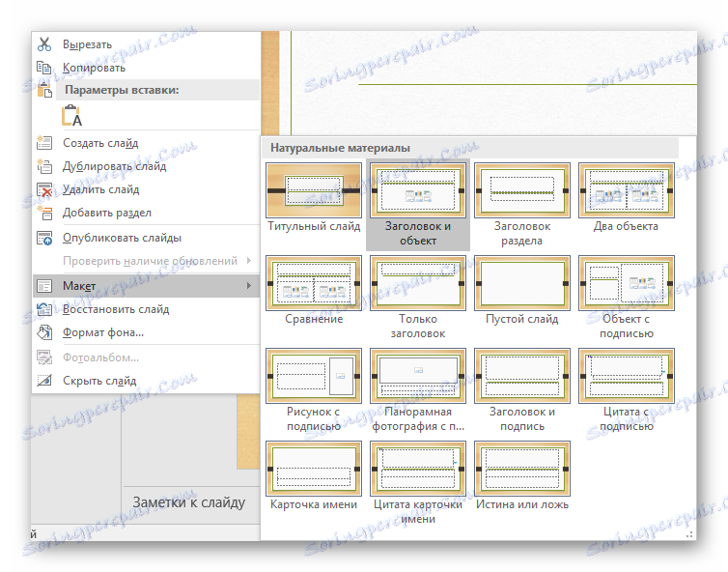Choose Скрыть слайд from the menu
This screenshot has height=572, width=728.
[146, 381]
